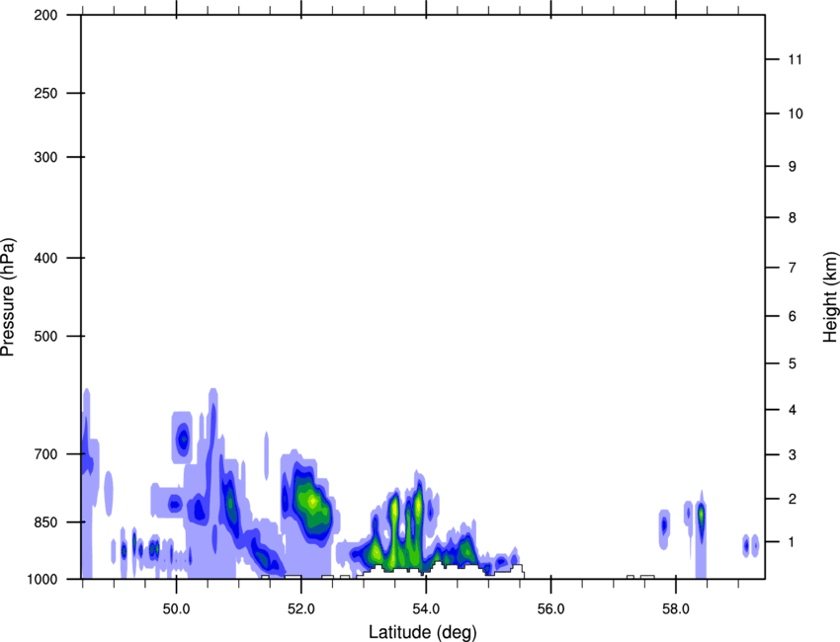Screen dimensions: 840x642
Task: Click the 'Height (km)' axis title
Action: click(x=830, y=296)
